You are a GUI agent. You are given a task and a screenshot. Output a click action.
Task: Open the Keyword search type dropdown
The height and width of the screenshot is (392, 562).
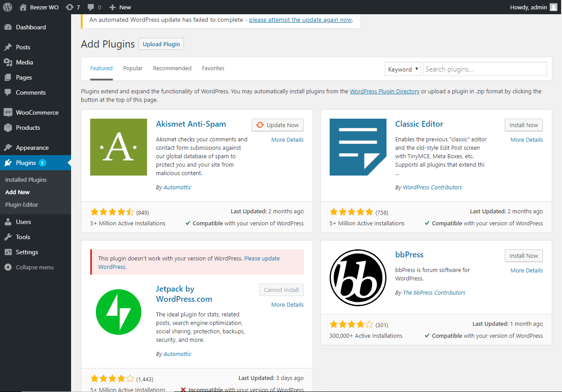tap(403, 69)
